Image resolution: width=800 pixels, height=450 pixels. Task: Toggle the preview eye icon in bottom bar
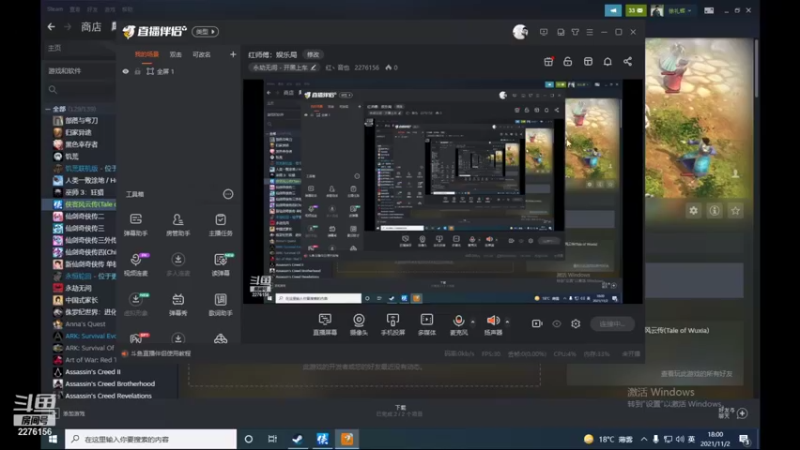pos(557,323)
